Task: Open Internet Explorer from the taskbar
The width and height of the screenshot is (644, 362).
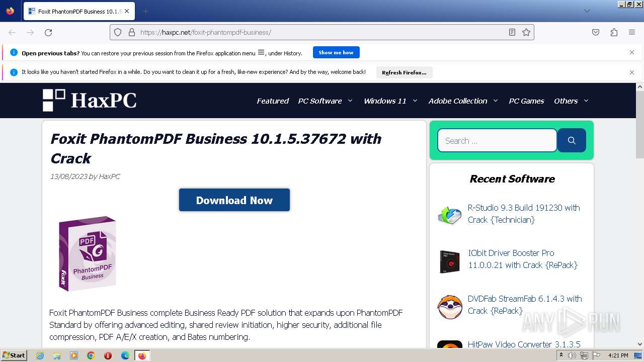Action: pos(40,355)
